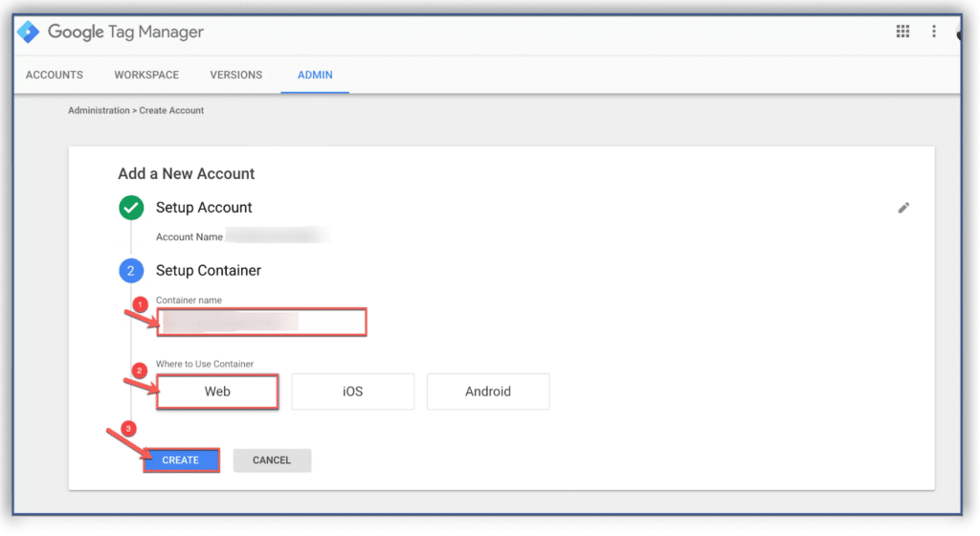Click the Add a New Account title

coord(187,173)
